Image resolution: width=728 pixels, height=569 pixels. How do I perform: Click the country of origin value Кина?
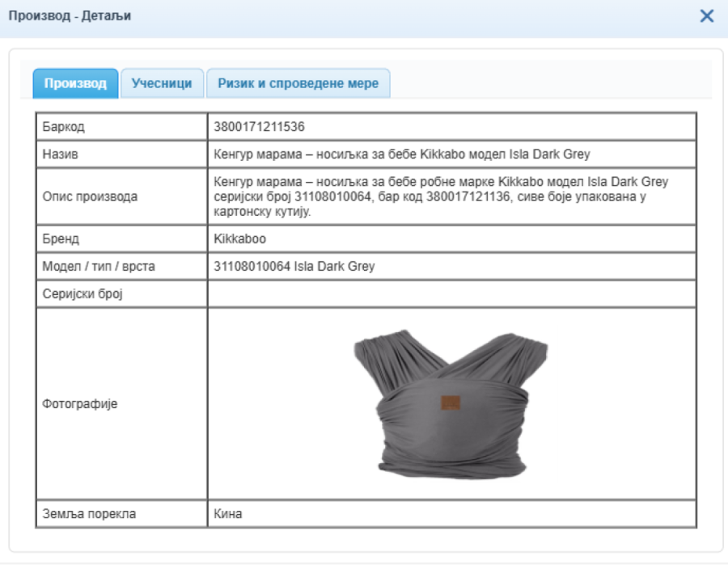228,514
